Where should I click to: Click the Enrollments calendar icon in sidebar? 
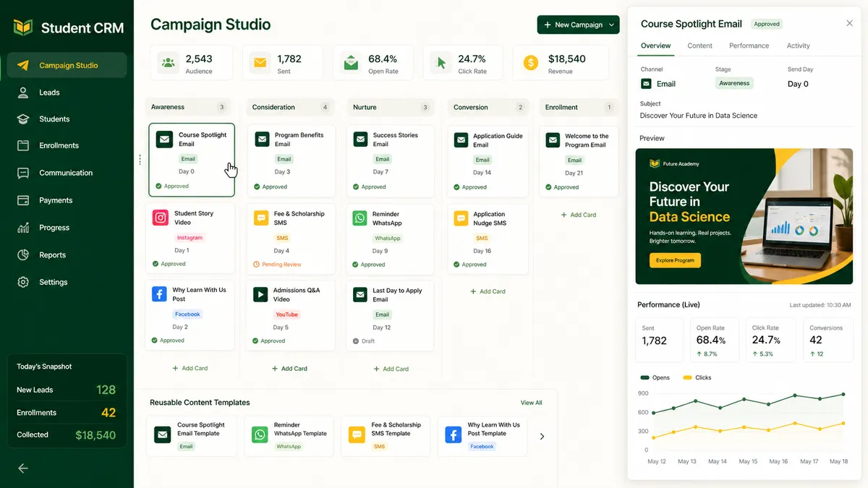23,145
